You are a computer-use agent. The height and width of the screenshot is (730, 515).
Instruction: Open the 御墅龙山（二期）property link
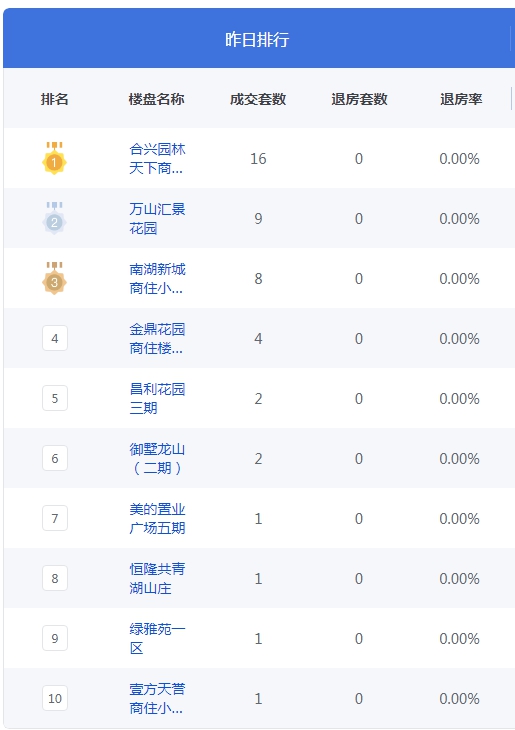(x=157, y=459)
